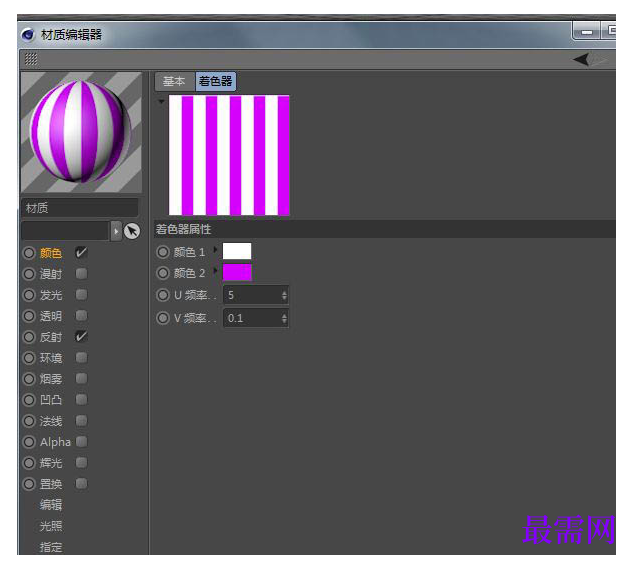Click the animation dot beside 烟雾 channel

coord(29,379)
